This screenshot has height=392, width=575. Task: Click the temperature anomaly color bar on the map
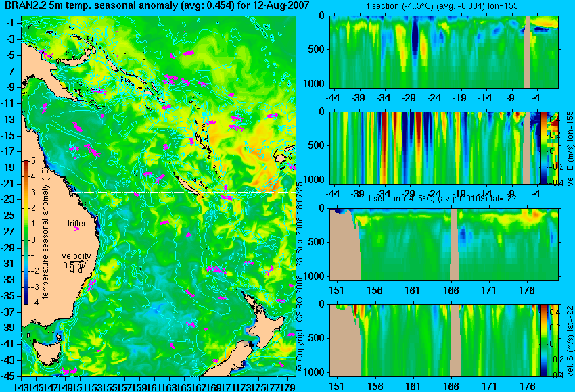(26, 232)
